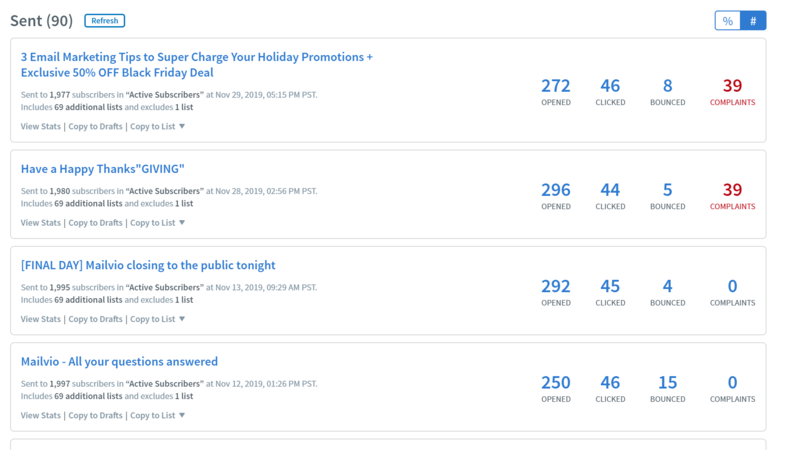Switch stats display to number view
This screenshot has width=800, height=450.
(753, 20)
